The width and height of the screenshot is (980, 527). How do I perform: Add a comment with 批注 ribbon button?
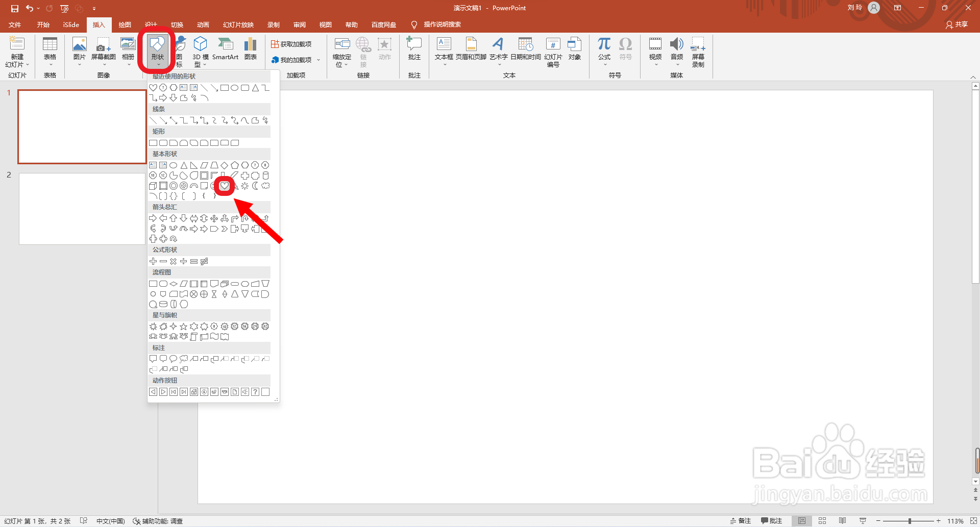[414, 50]
